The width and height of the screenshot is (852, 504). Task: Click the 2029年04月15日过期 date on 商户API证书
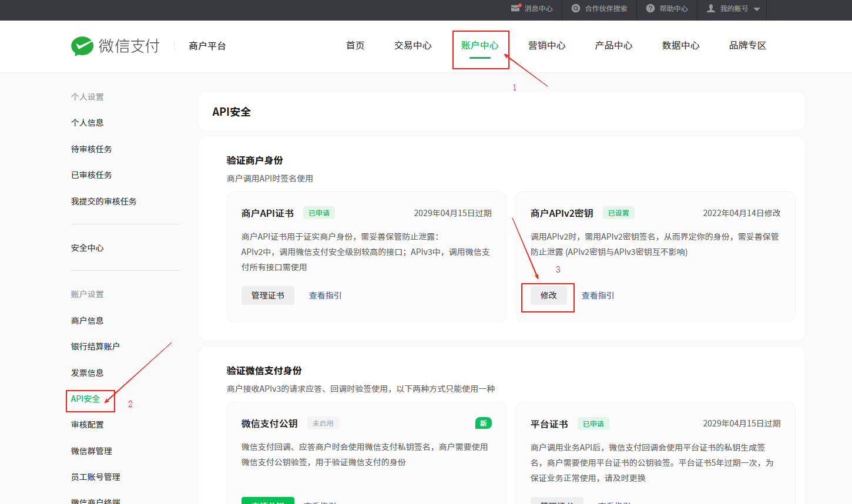pyautogui.click(x=452, y=213)
